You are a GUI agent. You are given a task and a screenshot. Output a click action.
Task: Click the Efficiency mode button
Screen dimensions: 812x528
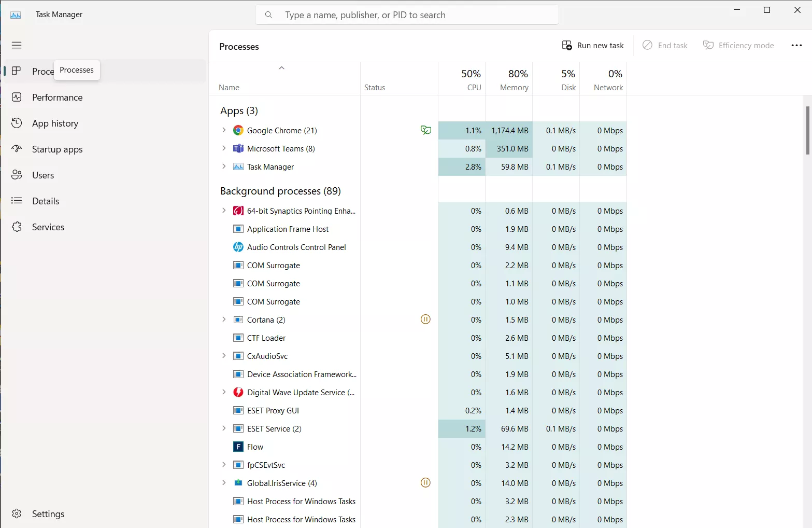click(738, 46)
